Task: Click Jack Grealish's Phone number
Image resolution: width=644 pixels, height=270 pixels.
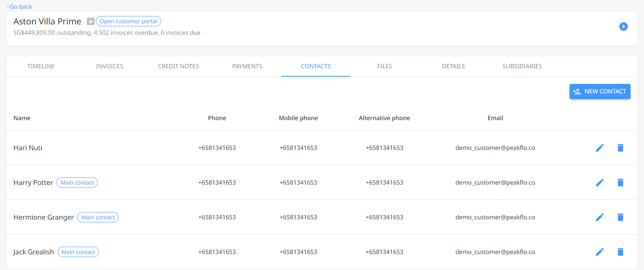Action: click(217, 252)
